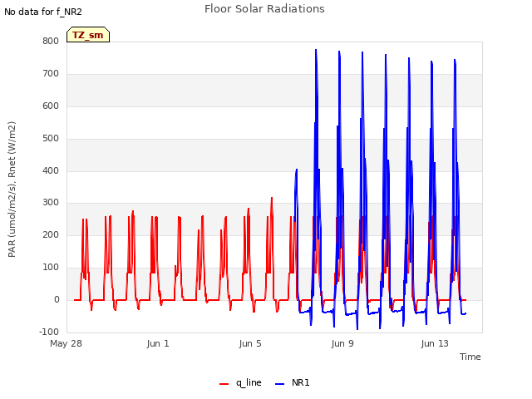The height and width of the screenshot is (399, 532).
Task: Toggle the q_line legend entry
Action: point(240,382)
